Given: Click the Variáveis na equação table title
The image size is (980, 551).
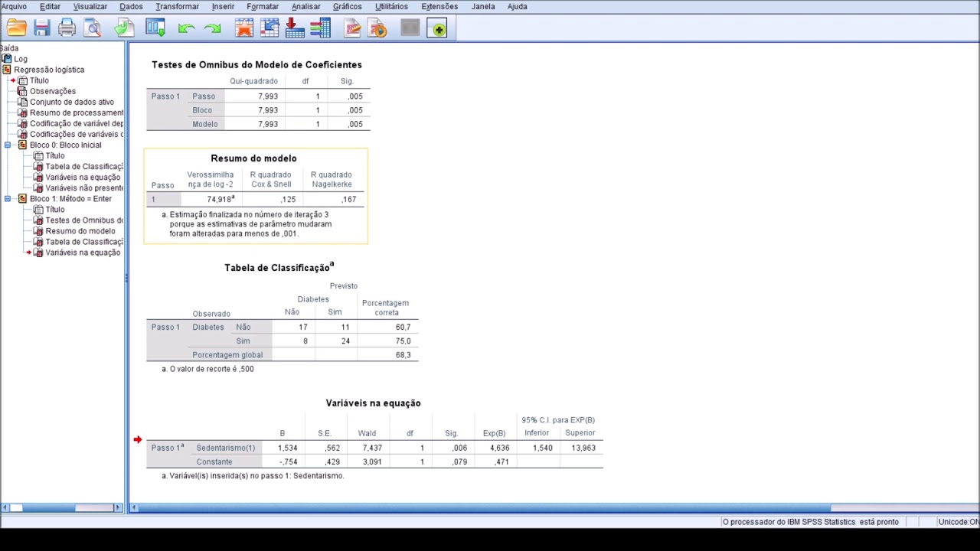Looking at the screenshot, I should (x=373, y=403).
